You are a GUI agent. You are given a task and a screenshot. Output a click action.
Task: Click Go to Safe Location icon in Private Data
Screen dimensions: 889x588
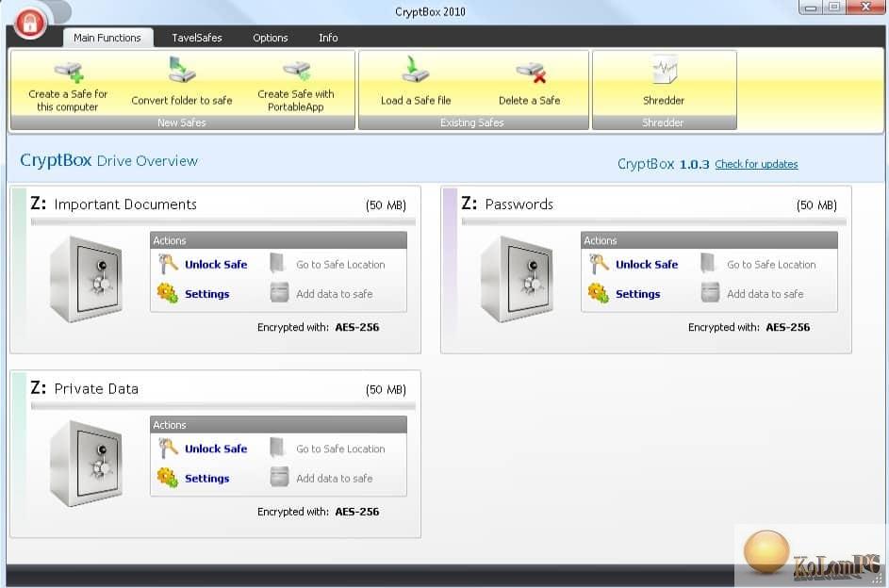pyautogui.click(x=277, y=448)
